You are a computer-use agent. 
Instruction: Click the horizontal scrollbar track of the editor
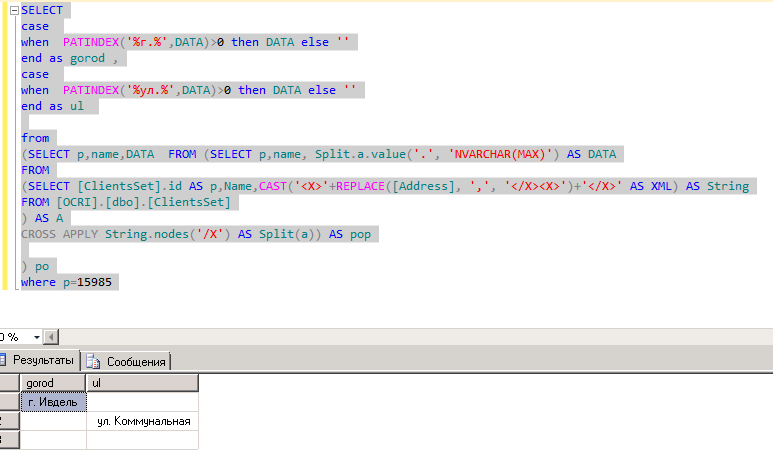[x=400, y=337]
